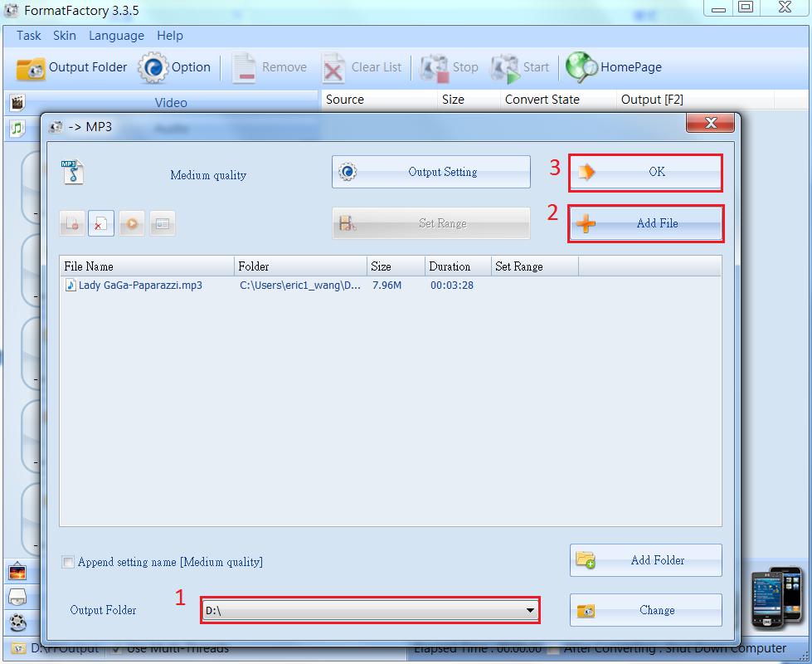Click the Size column header in dialog
The image size is (812, 664).
click(396, 266)
